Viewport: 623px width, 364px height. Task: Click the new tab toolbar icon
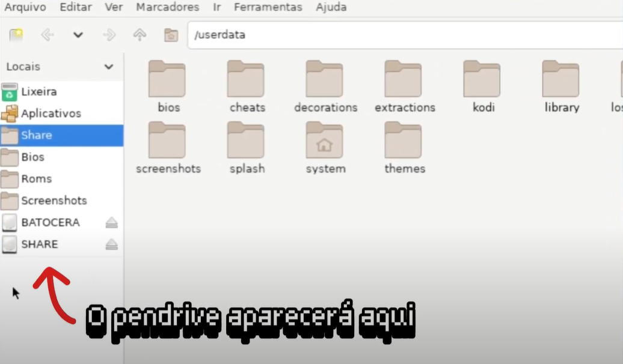tap(16, 35)
